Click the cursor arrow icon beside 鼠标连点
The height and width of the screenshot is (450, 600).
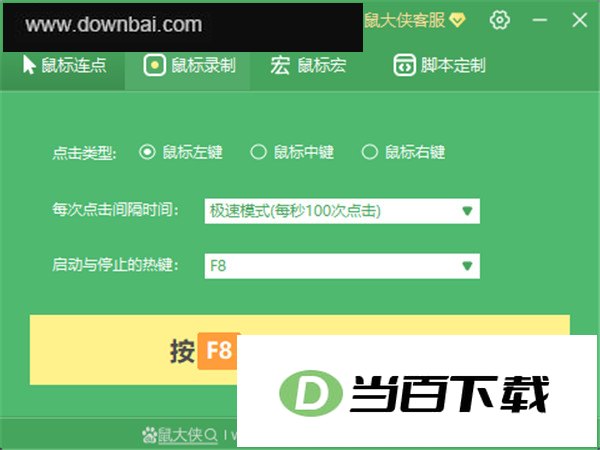pos(29,65)
